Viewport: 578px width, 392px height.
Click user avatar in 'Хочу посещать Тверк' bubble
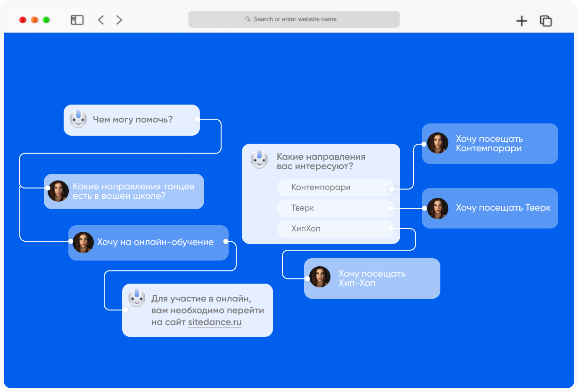pos(438,208)
